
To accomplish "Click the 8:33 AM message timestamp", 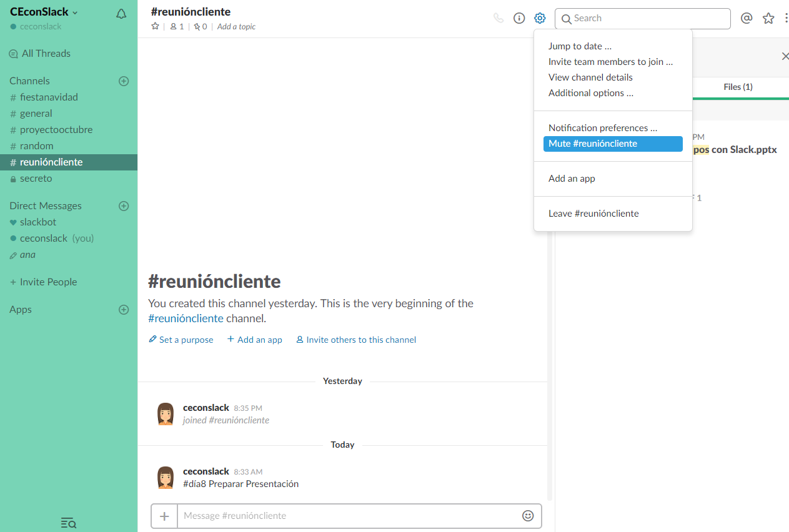I will [248, 472].
